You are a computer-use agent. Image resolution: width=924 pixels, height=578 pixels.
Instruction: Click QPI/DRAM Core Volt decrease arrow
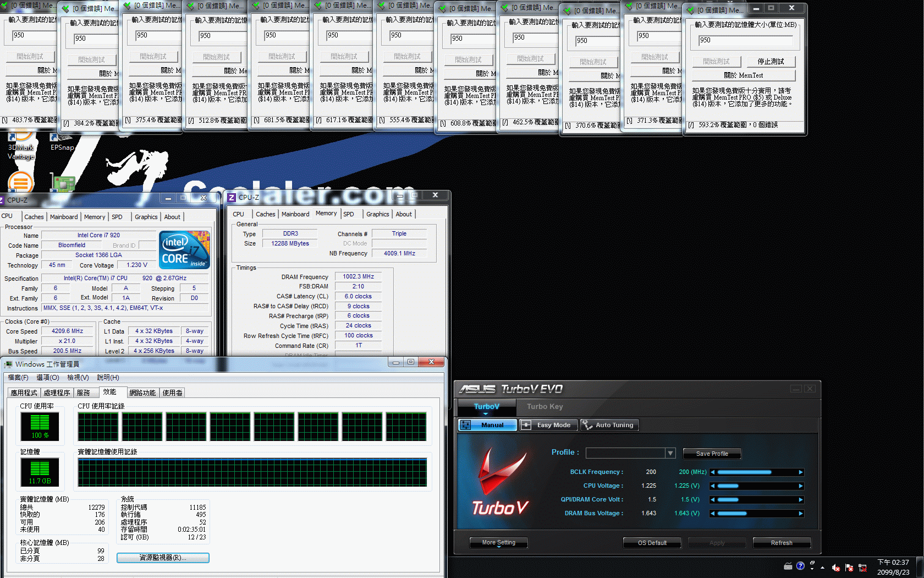pyautogui.click(x=713, y=500)
